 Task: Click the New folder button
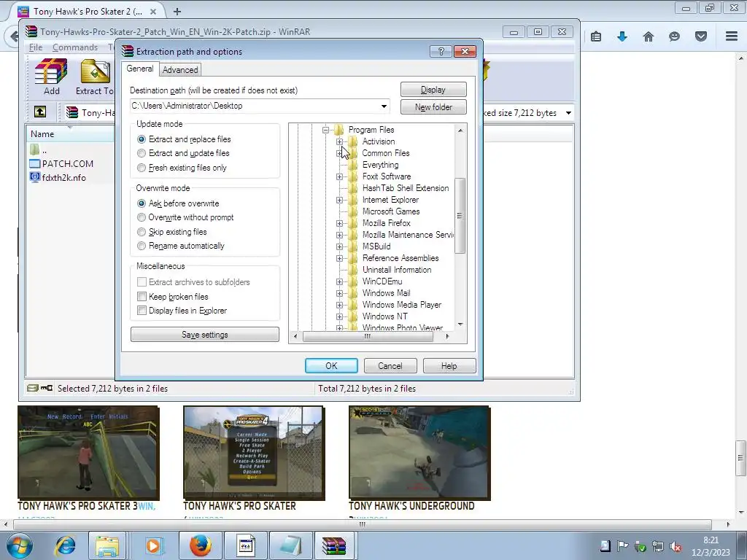point(433,107)
